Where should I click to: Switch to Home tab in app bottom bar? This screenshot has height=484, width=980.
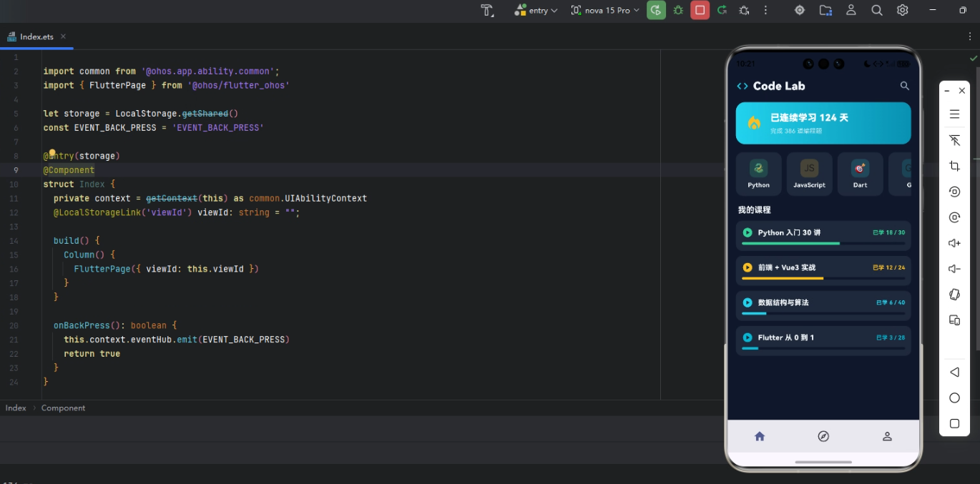760,436
